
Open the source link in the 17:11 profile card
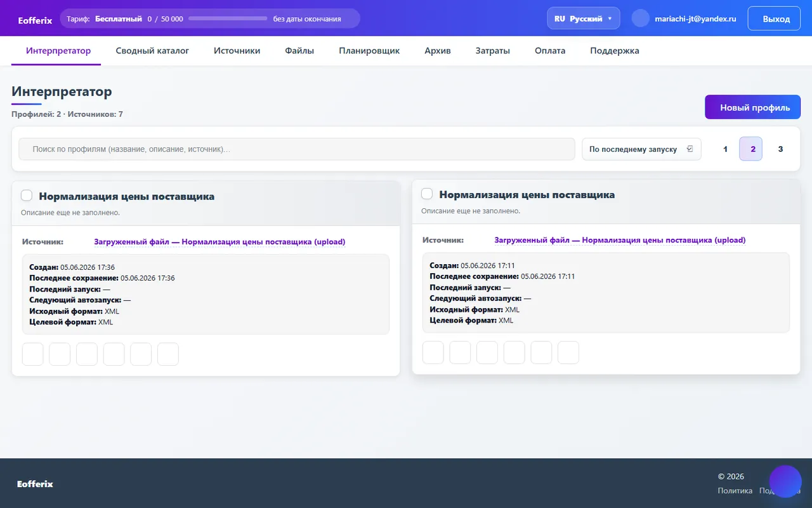pos(620,240)
